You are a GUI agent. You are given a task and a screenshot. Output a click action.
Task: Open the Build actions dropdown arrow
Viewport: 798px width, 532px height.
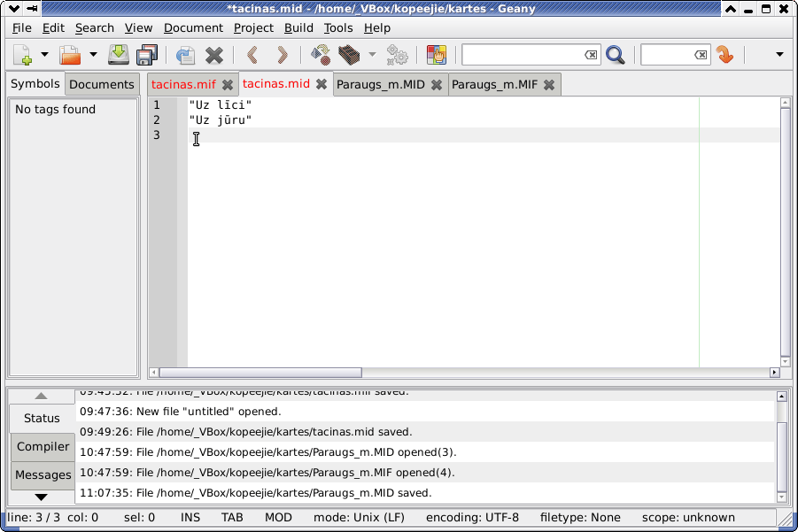click(373, 54)
